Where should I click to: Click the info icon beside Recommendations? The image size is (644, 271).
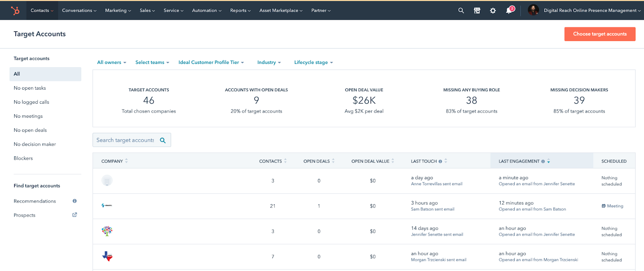click(x=74, y=201)
